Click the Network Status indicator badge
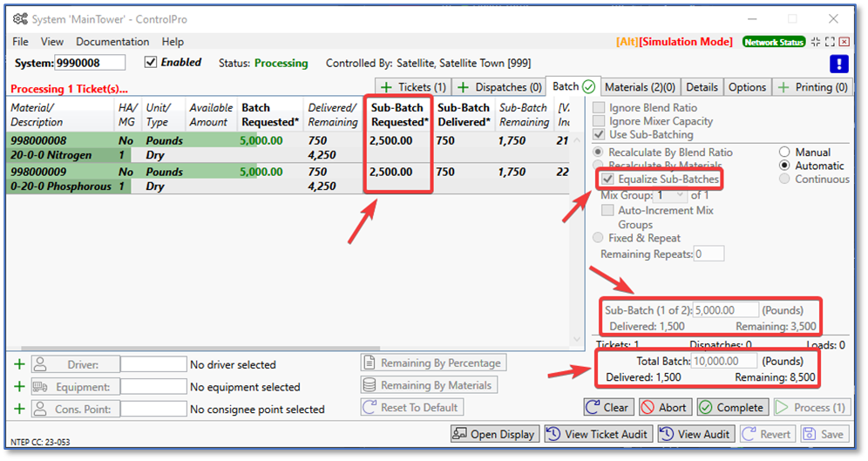Image resolution: width=868 pixels, height=461 pixels. (774, 42)
